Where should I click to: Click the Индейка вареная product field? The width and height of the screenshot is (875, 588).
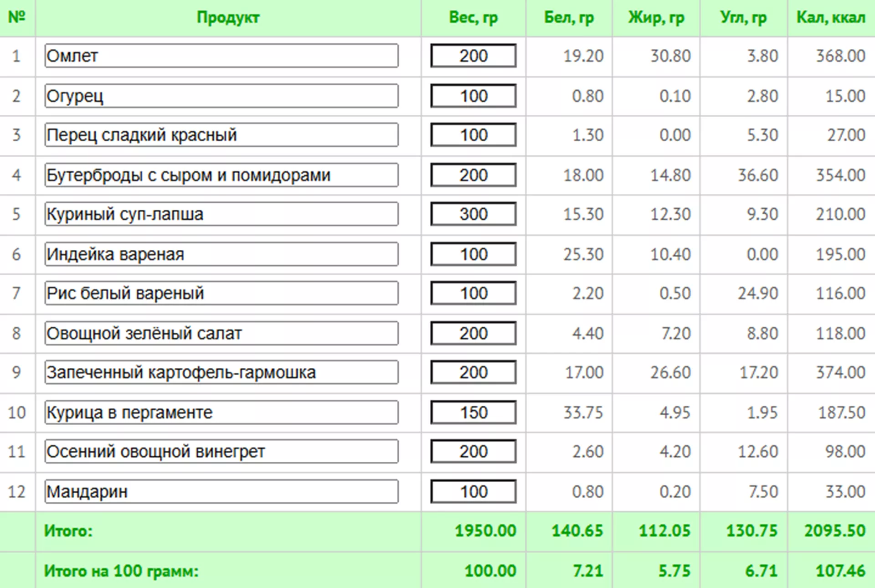pos(221,254)
